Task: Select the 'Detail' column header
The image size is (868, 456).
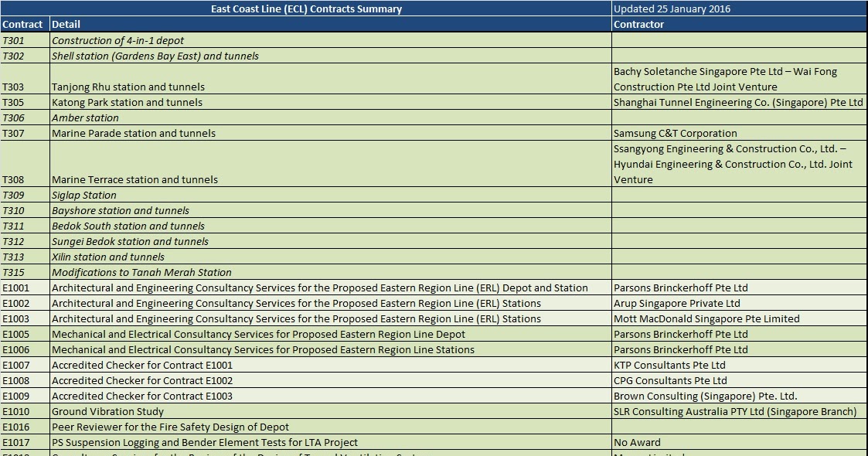Action: click(x=331, y=25)
